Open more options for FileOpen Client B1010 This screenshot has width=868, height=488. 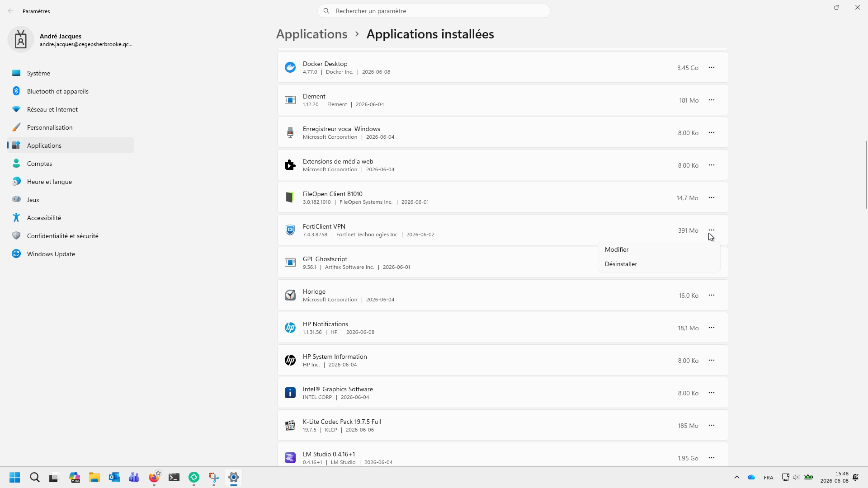712,197
